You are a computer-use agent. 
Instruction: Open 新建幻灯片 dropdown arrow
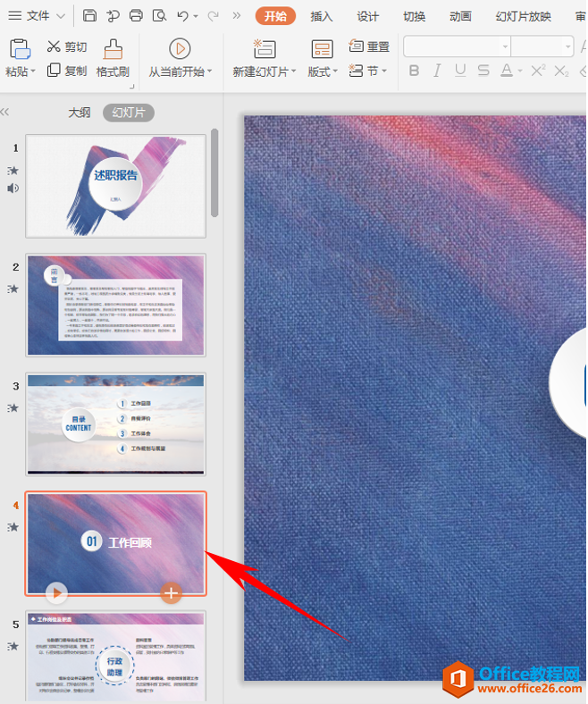[x=294, y=71]
